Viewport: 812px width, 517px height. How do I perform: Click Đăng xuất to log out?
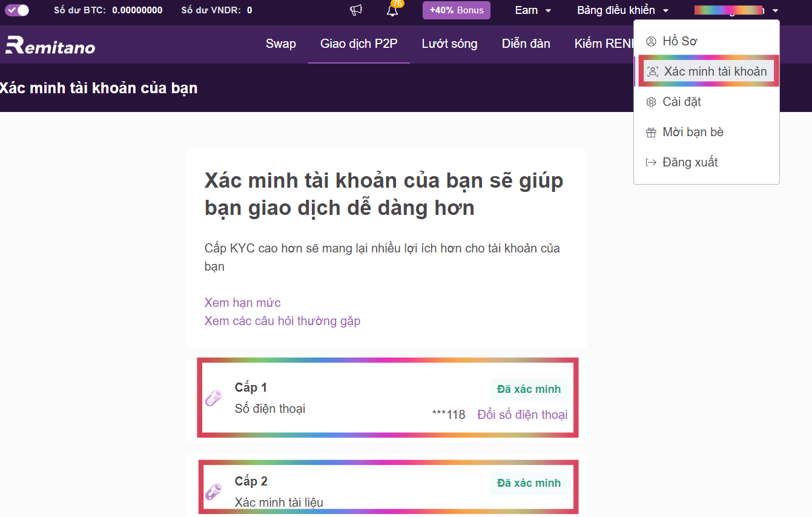pos(706,162)
